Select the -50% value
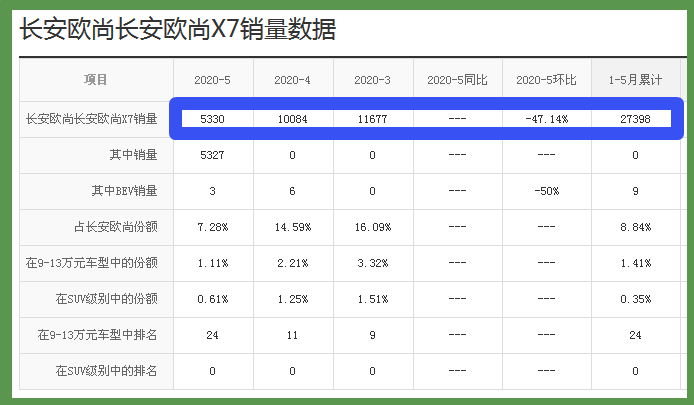The height and width of the screenshot is (405, 694). [547, 191]
